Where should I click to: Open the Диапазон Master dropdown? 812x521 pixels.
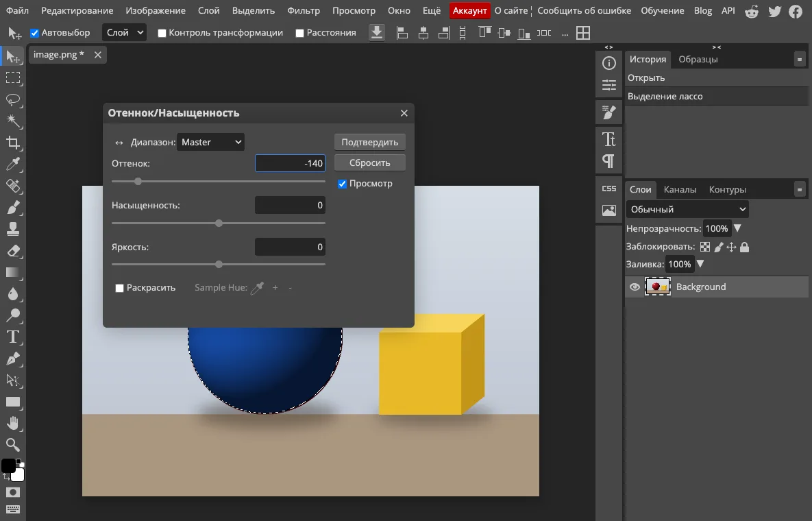point(210,142)
